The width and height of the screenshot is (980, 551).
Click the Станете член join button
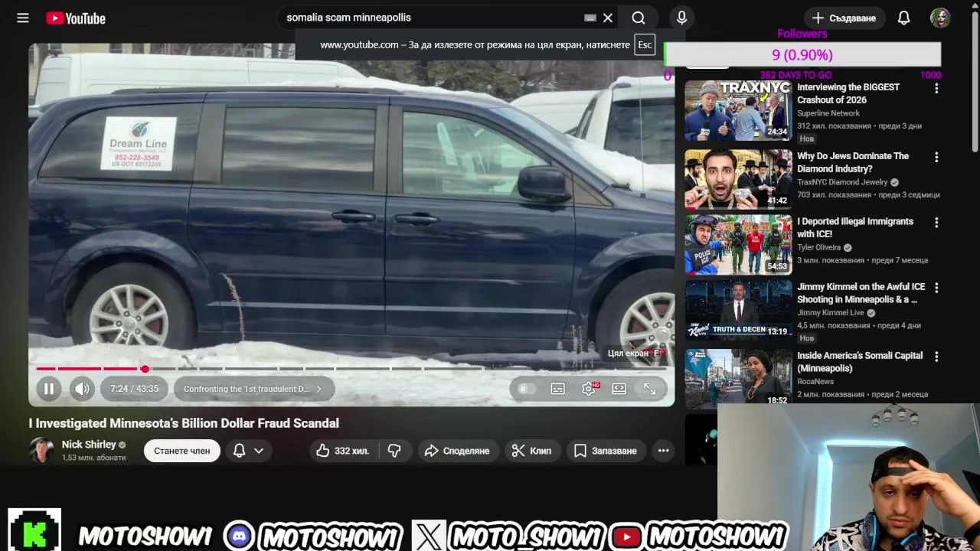[x=181, y=451]
